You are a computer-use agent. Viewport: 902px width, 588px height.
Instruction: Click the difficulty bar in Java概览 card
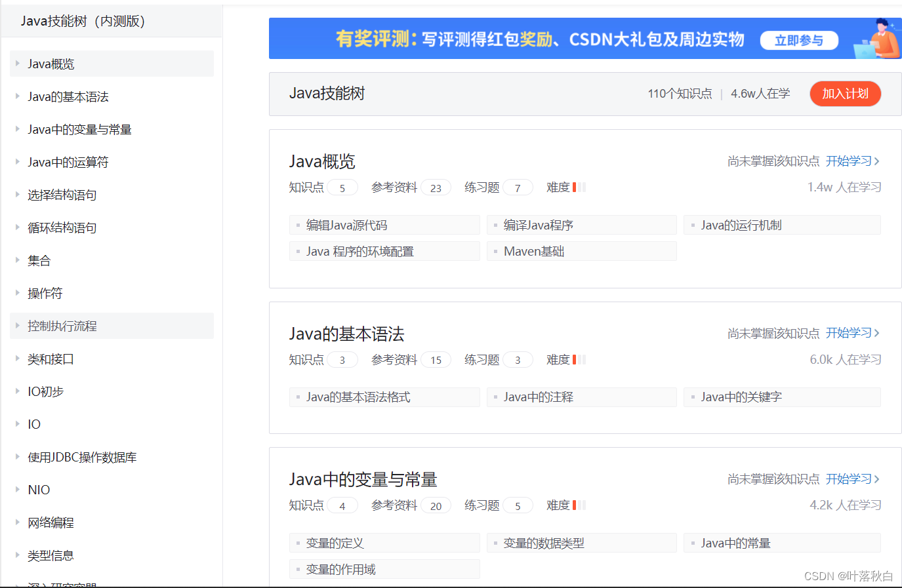pos(579,187)
